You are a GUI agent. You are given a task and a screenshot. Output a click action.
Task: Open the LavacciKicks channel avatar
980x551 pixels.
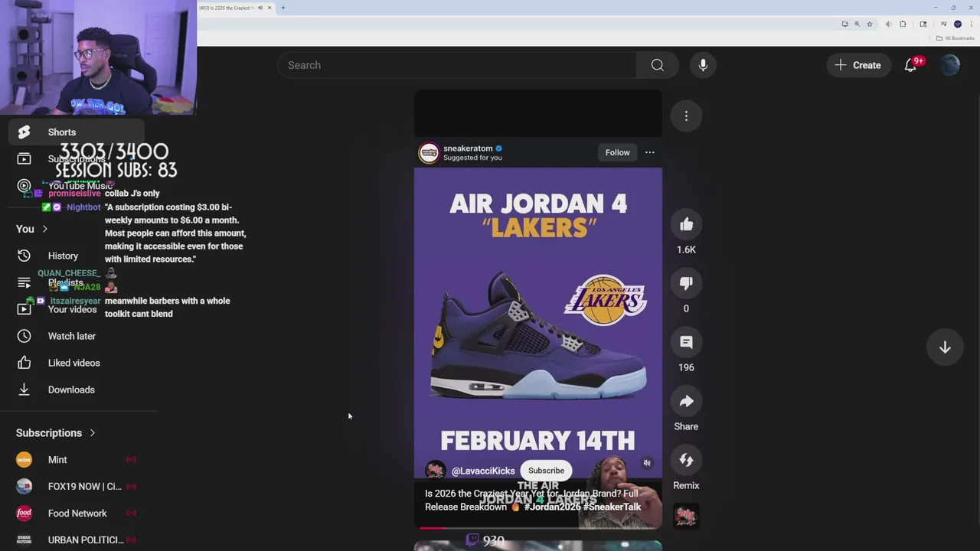436,471
